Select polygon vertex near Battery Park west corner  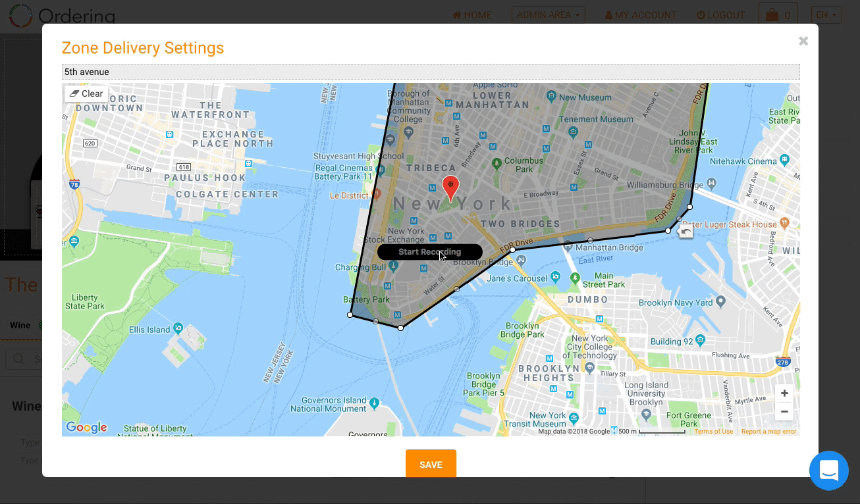point(350,315)
